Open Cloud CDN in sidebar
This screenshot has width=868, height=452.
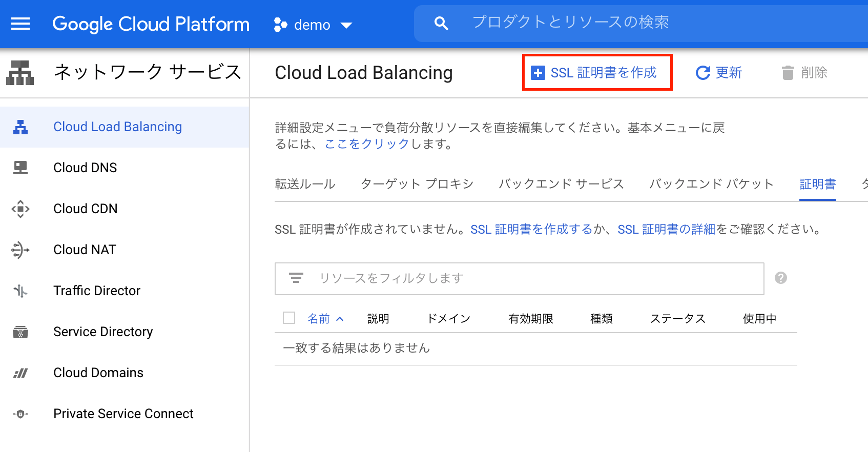(125, 209)
